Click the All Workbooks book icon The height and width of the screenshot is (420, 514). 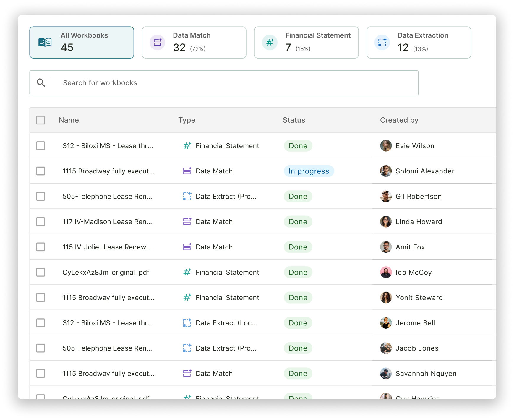point(45,43)
